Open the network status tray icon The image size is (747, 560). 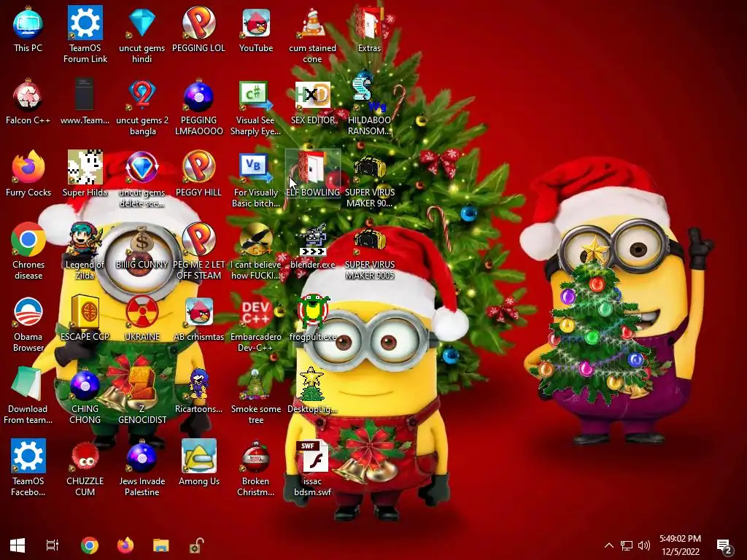[627, 545]
